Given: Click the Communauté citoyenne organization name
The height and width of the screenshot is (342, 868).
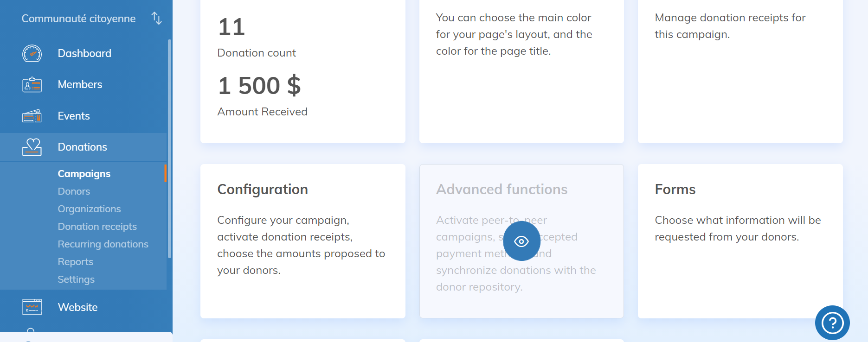Looking at the screenshot, I should pyautogui.click(x=78, y=19).
